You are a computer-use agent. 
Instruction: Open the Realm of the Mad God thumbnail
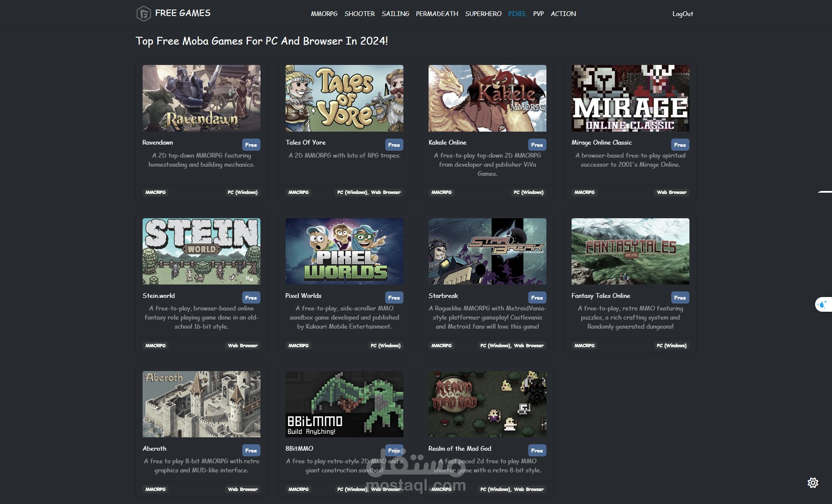(487, 404)
